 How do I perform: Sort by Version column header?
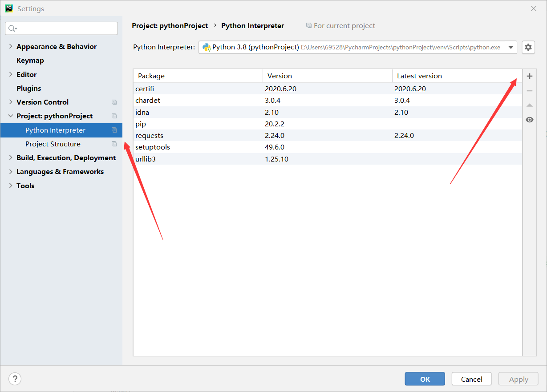(328, 76)
